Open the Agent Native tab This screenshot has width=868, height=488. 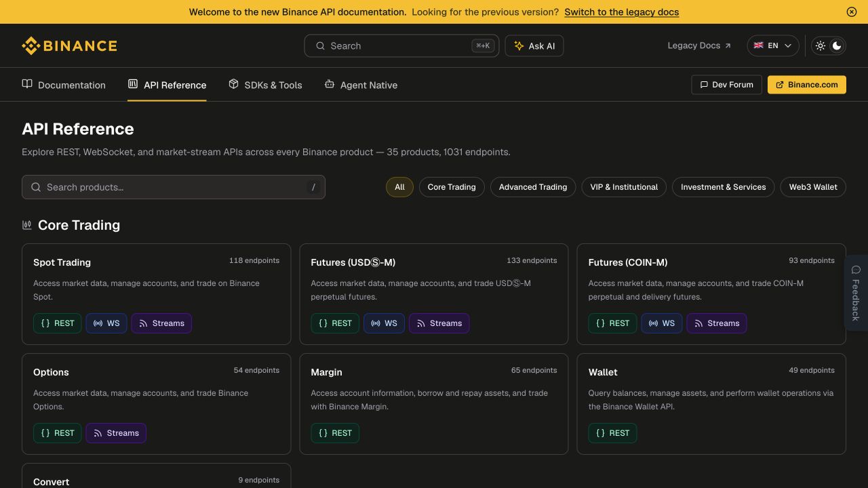[x=361, y=85]
